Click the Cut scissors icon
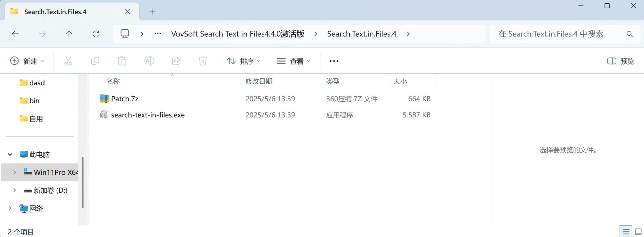Image resolution: width=644 pixels, height=237 pixels. [x=68, y=61]
